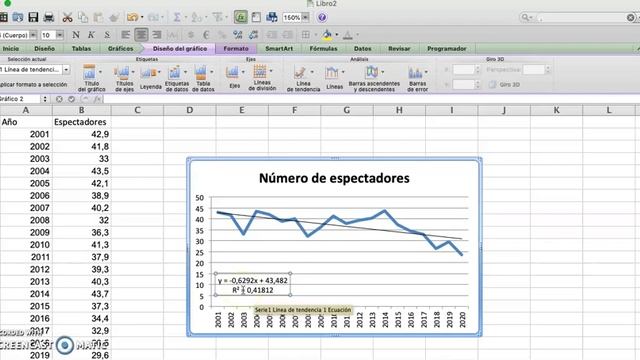Switch to the Fórmulas tab

pos(323,49)
